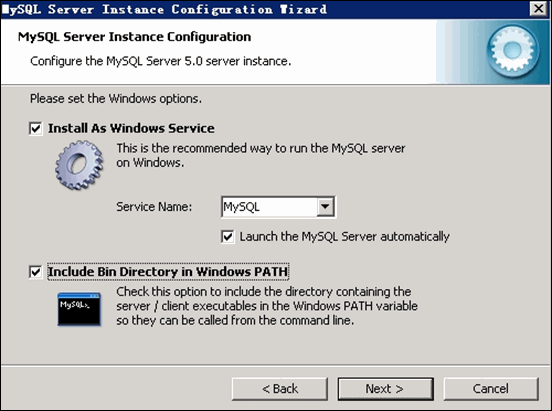Click the black MySQL command prompt icon
552x411 pixels.
pyautogui.click(x=79, y=309)
